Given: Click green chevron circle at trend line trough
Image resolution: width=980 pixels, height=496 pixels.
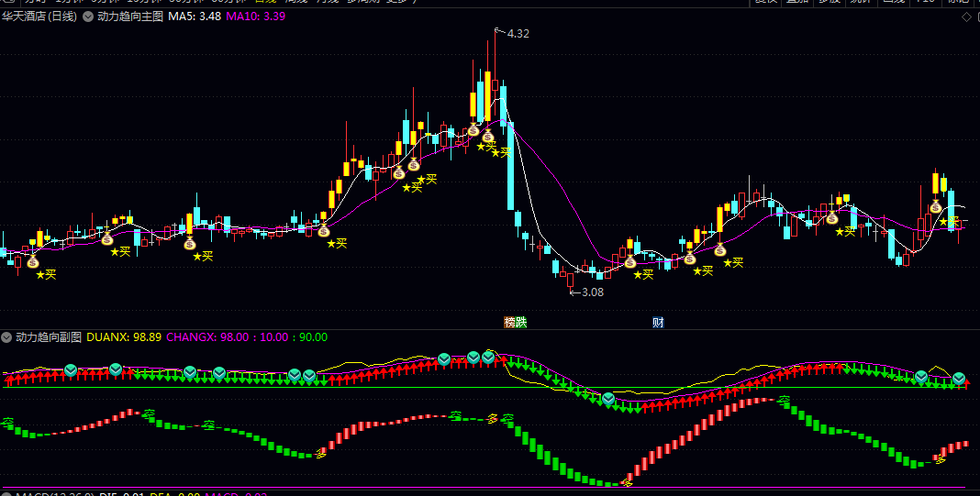Looking at the screenshot, I should tap(608, 399).
